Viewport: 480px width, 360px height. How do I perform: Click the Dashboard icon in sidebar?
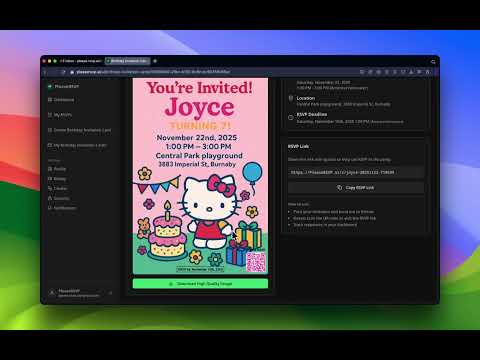click(50, 100)
